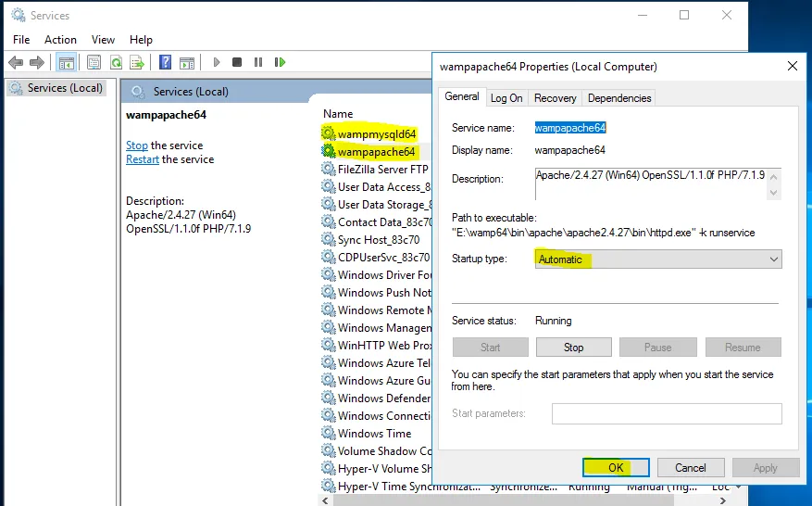Click the Description box scroll up arrow

click(x=774, y=176)
